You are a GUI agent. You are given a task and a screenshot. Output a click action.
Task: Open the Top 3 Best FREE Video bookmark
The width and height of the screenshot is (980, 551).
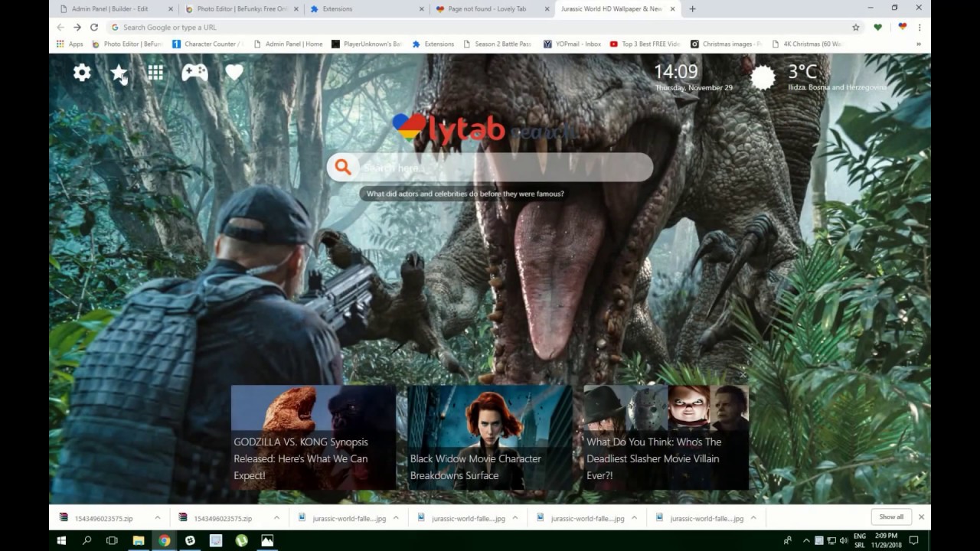645,44
